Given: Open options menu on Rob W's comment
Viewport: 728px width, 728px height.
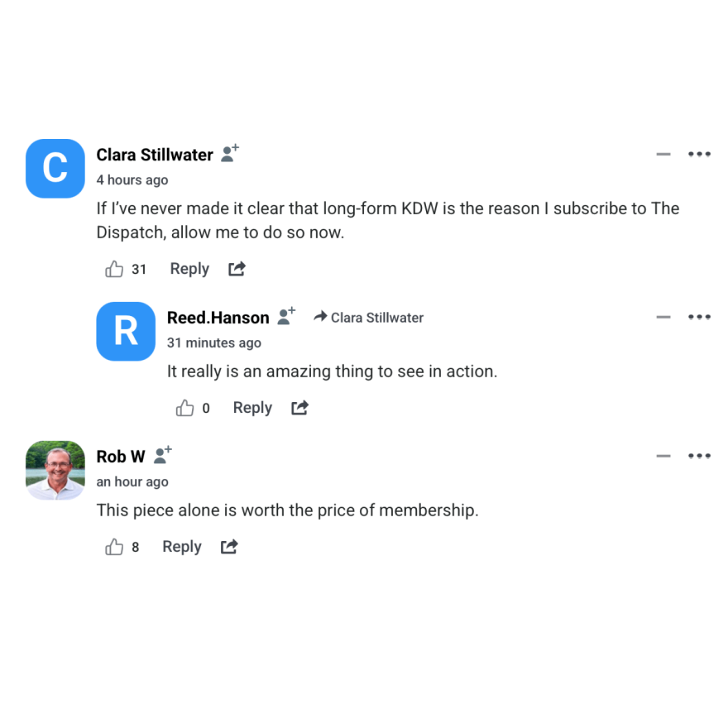Looking at the screenshot, I should click(699, 455).
